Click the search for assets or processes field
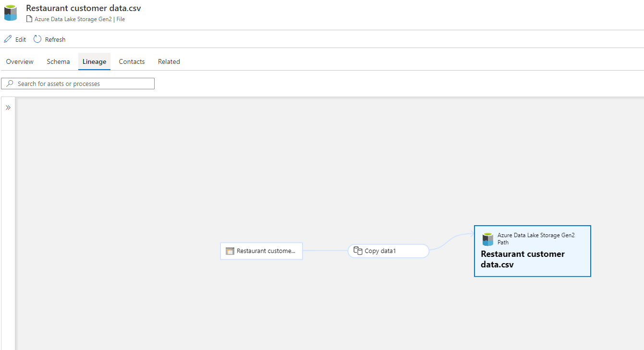 (x=78, y=84)
